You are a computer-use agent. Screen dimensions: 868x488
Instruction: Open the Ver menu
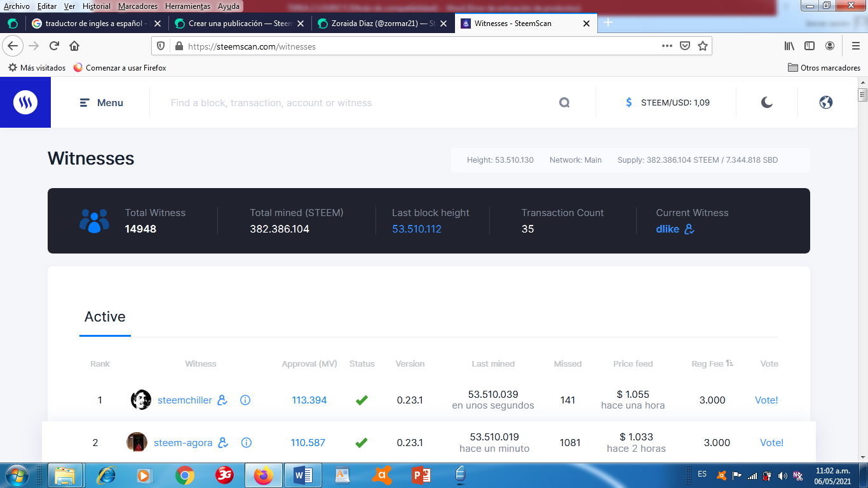click(69, 6)
